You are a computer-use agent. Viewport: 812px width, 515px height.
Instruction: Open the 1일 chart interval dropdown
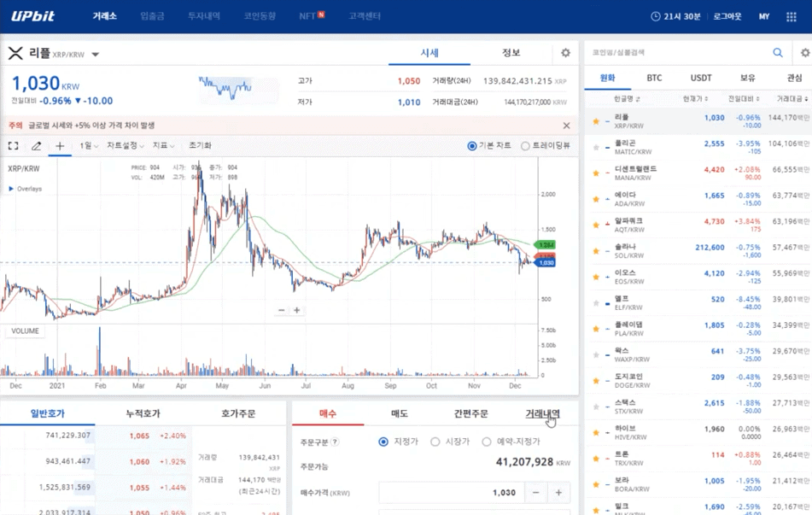pyautogui.click(x=89, y=146)
